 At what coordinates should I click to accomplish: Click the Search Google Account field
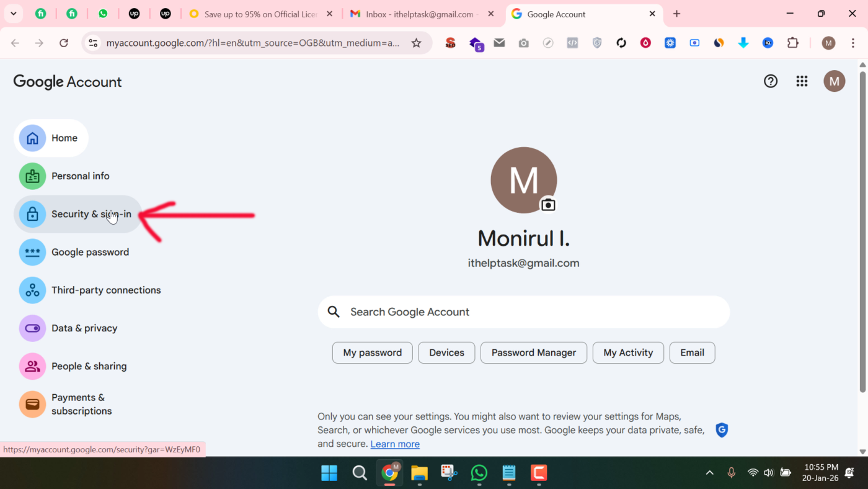pos(524,312)
